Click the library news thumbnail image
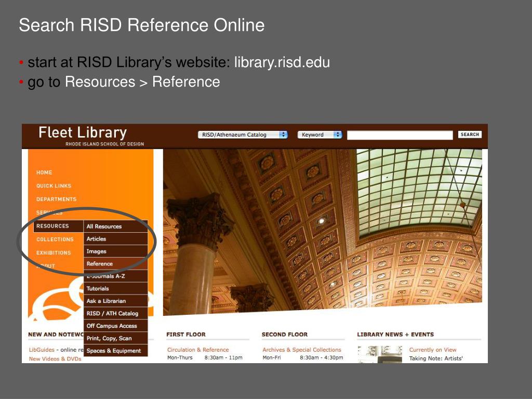 380,354
